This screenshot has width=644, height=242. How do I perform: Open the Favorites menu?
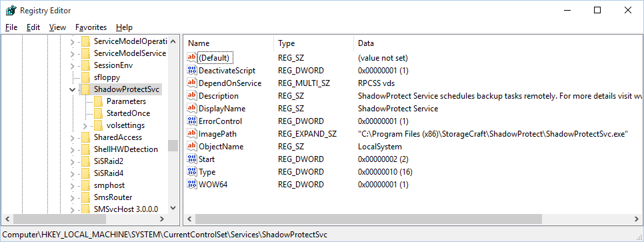tap(91, 27)
